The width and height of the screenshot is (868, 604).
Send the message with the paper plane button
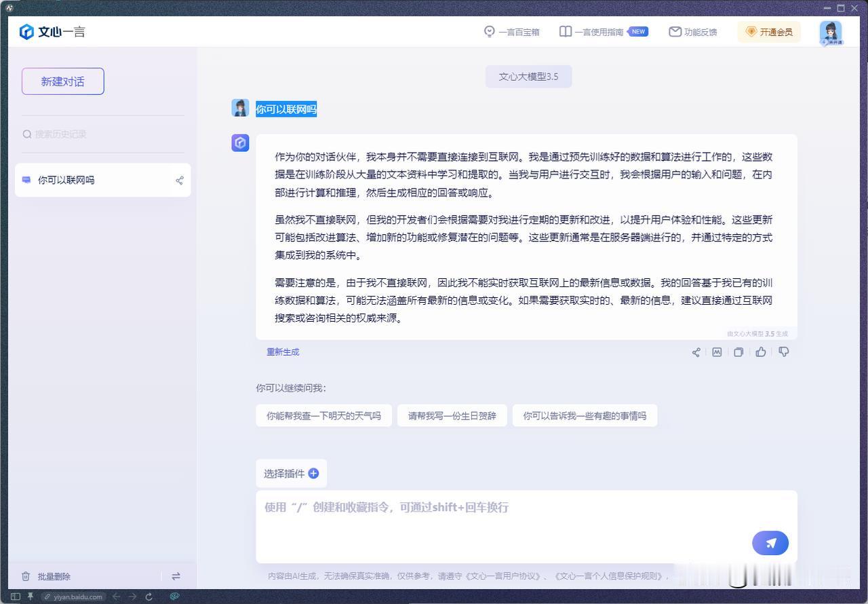(770, 543)
